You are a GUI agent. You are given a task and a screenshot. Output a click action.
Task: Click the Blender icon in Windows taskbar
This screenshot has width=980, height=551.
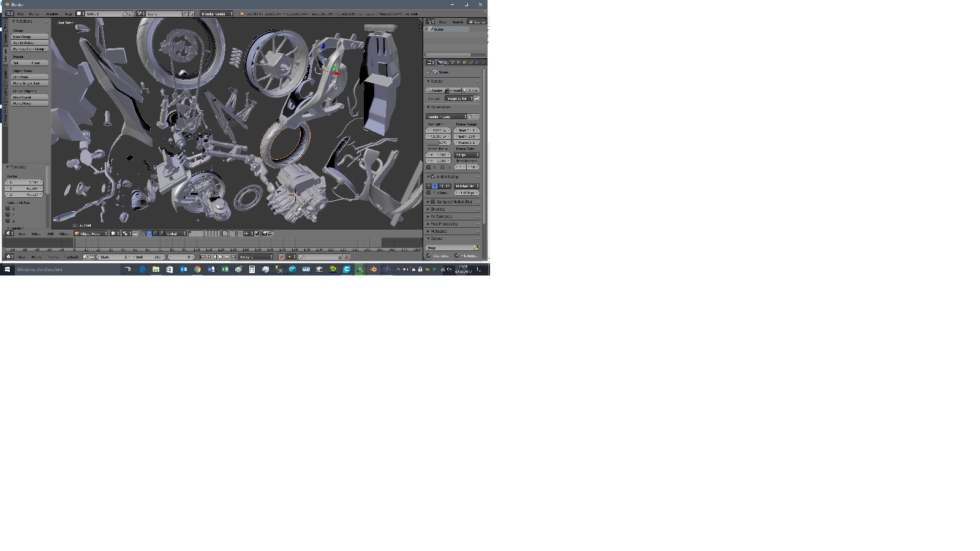[x=373, y=269]
